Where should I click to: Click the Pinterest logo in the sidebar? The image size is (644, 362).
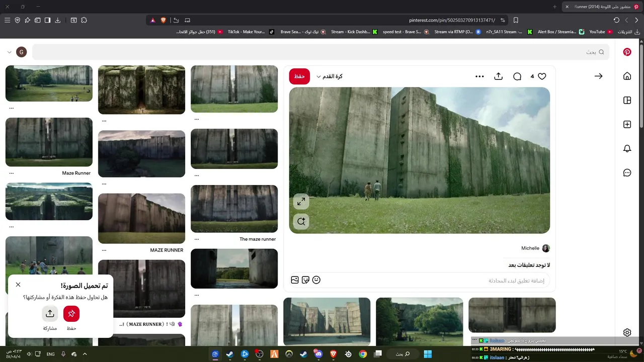[x=627, y=52]
